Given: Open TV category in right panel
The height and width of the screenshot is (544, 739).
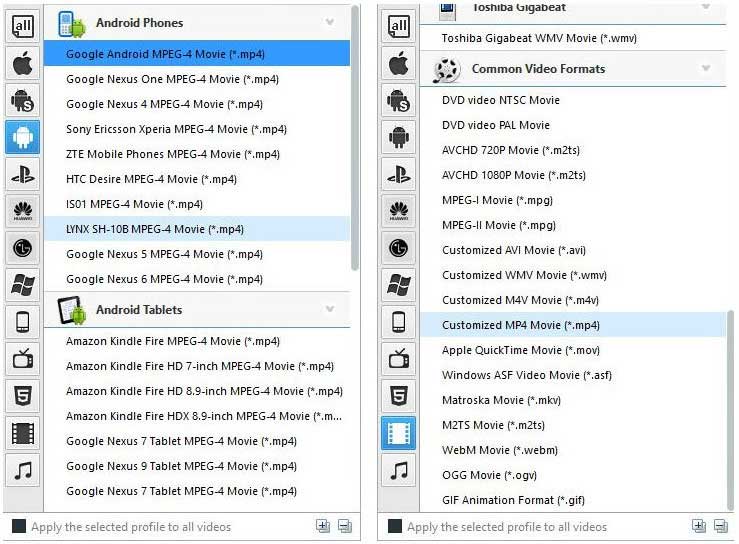Looking at the screenshot, I should 399,359.
